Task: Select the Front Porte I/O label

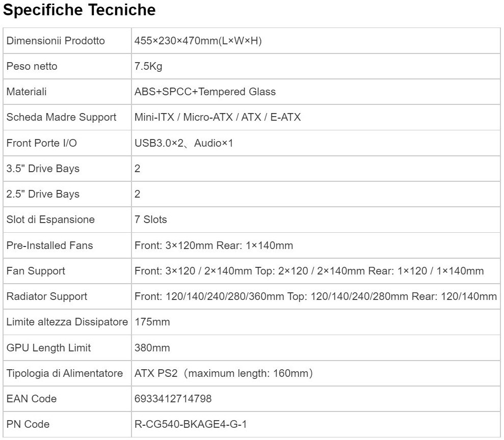Action: pos(41,143)
